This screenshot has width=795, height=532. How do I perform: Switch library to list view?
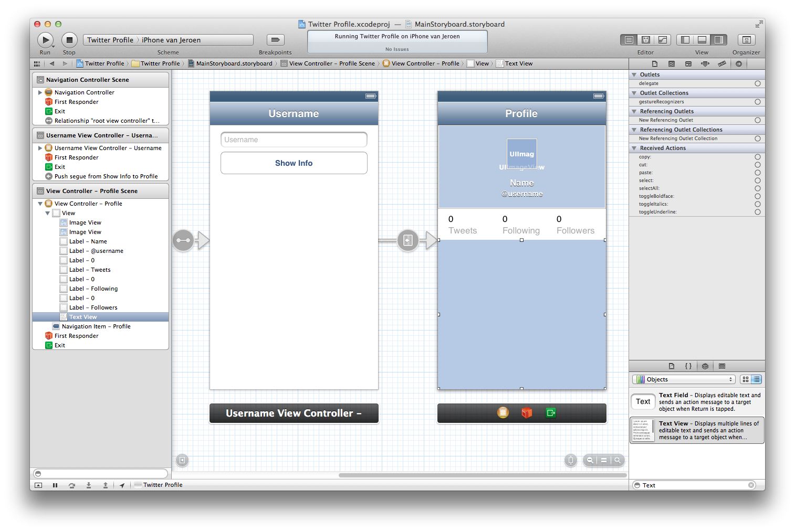pyautogui.click(x=757, y=379)
